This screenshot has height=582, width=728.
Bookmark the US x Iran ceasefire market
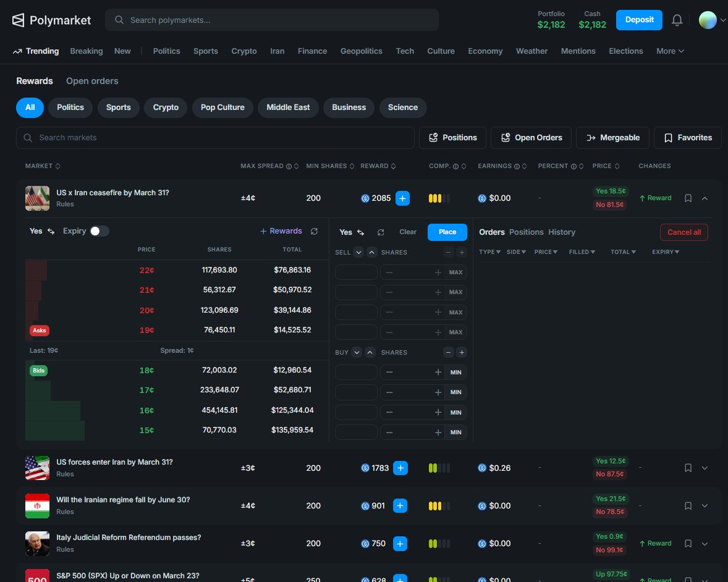pyautogui.click(x=688, y=198)
